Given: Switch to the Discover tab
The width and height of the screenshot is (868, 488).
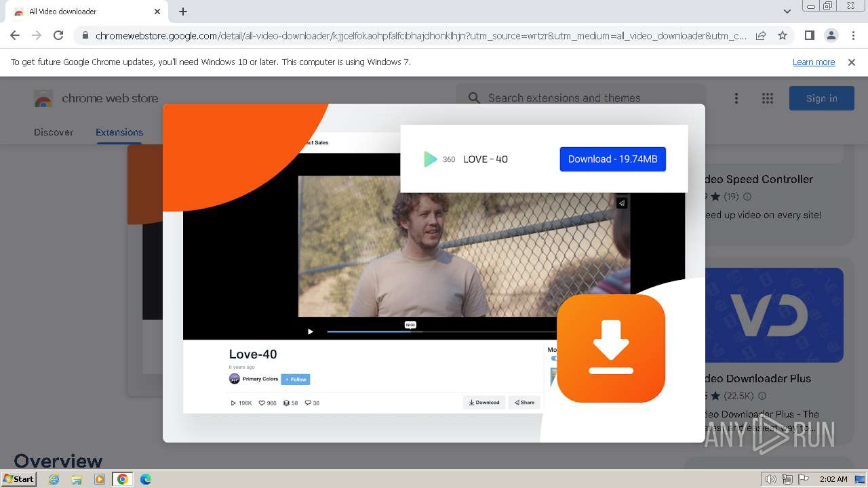Looking at the screenshot, I should [x=54, y=132].
